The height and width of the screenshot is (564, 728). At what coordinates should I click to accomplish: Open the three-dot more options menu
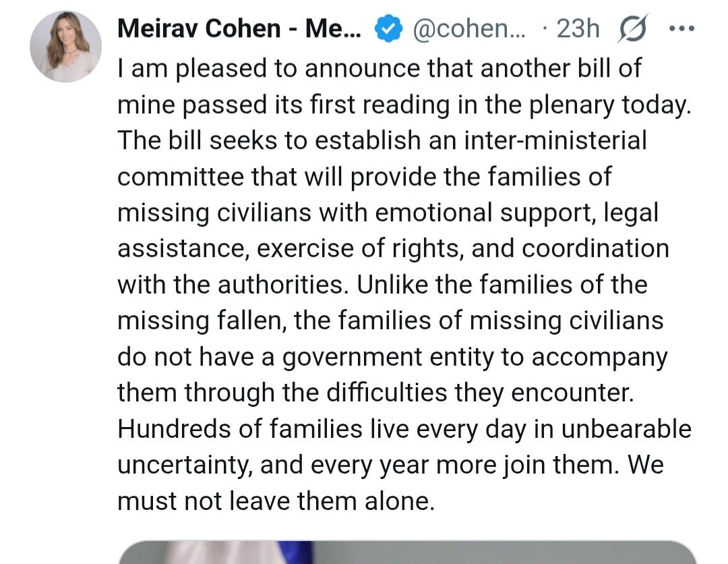point(681,30)
